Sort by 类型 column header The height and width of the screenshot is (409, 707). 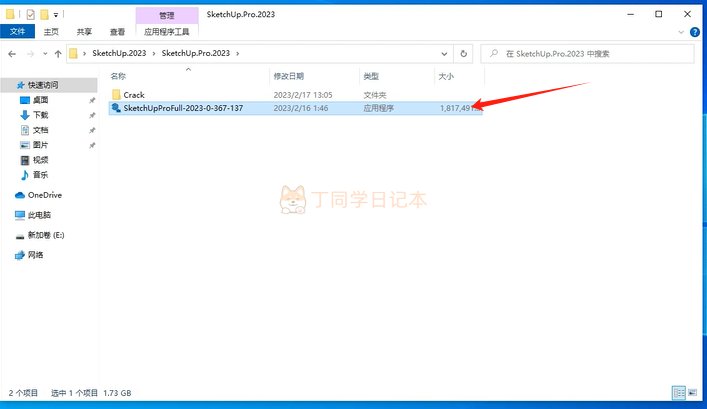371,76
